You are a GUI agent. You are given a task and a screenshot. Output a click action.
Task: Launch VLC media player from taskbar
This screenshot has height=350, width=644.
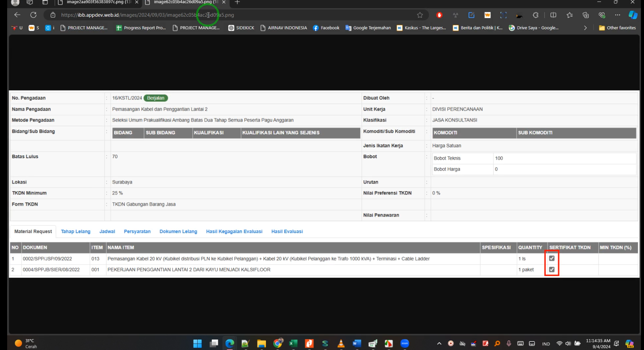(341, 343)
